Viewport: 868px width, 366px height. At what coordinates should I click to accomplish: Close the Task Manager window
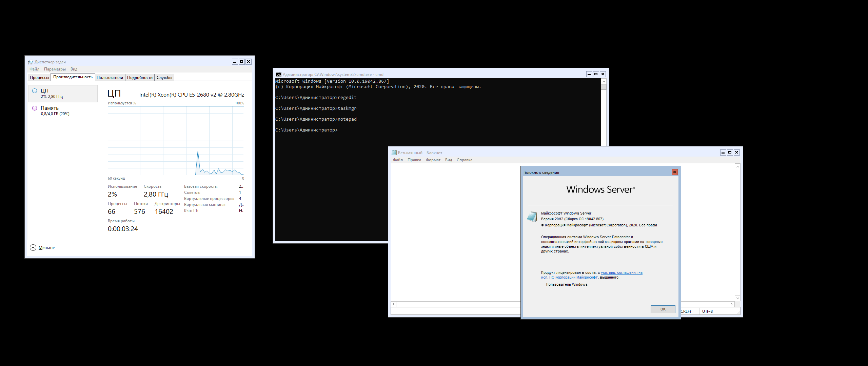pyautogui.click(x=248, y=62)
